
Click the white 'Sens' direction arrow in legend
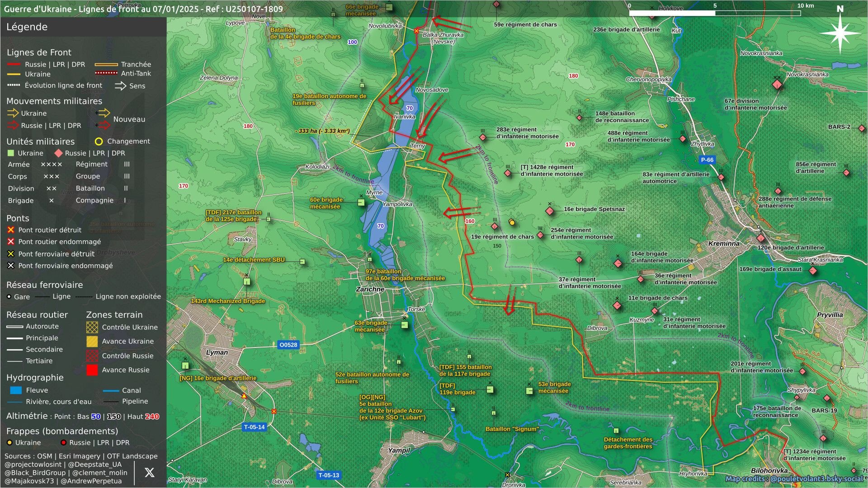[x=121, y=86]
